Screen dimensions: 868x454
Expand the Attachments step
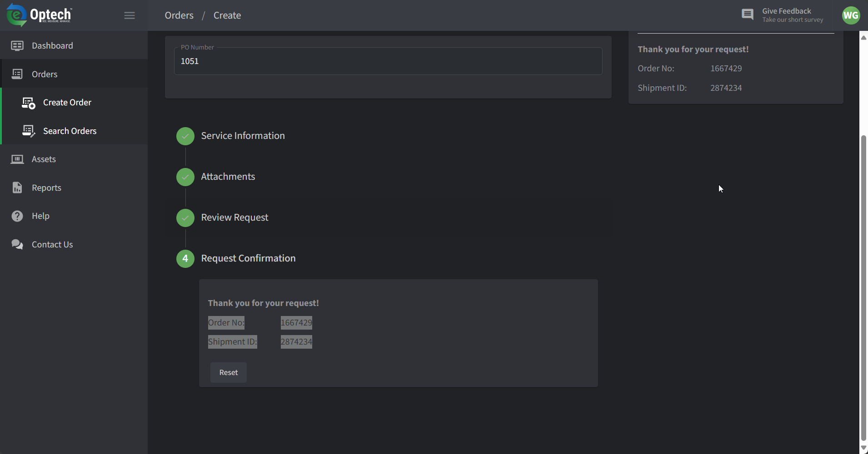(x=228, y=177)
